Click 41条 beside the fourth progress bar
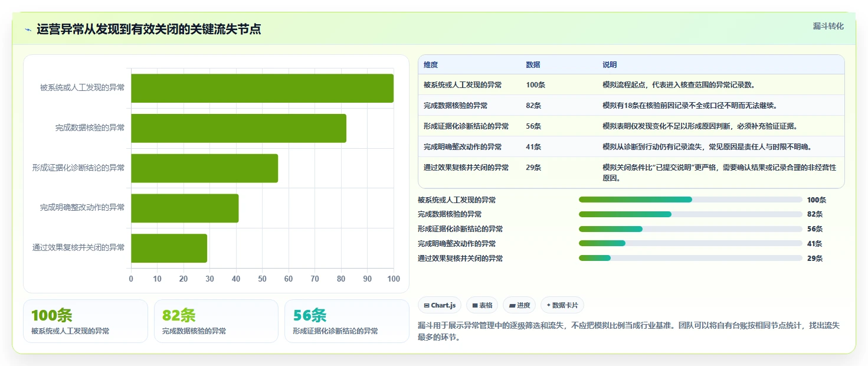Image resolution: width=868 pixels, height=366 pixels. coord(815,243)
